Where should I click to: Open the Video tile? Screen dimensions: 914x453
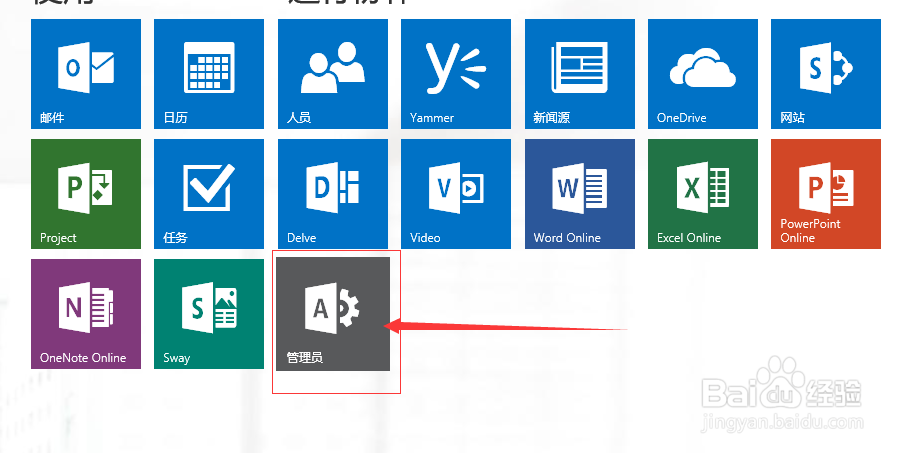pyautogui.click(x=456, y=194)
